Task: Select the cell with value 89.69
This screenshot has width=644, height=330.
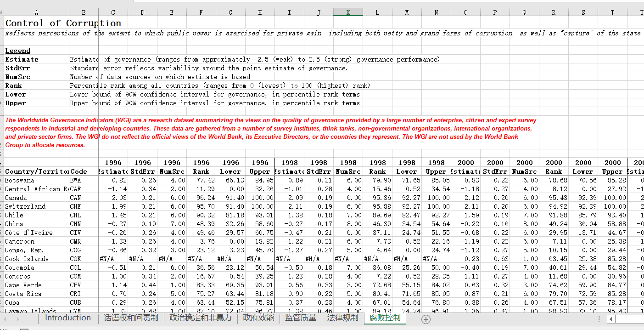Action: [377, 215]
